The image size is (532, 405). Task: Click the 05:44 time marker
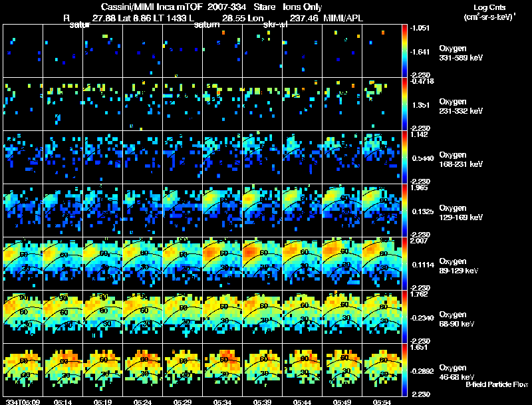[303, 402]
